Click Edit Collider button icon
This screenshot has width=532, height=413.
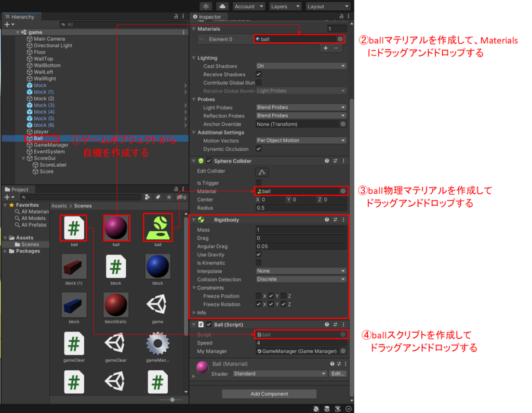coord(262,172)
